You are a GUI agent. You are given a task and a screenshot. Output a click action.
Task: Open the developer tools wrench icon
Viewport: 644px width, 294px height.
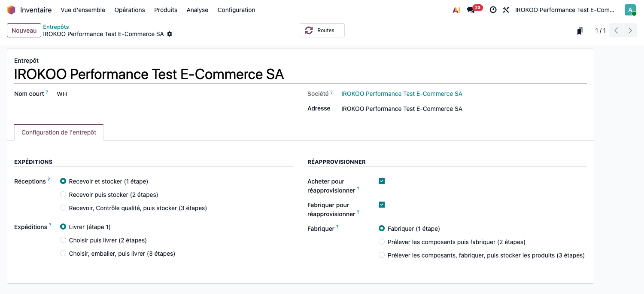pyautogui.click(x=506, y=10)
